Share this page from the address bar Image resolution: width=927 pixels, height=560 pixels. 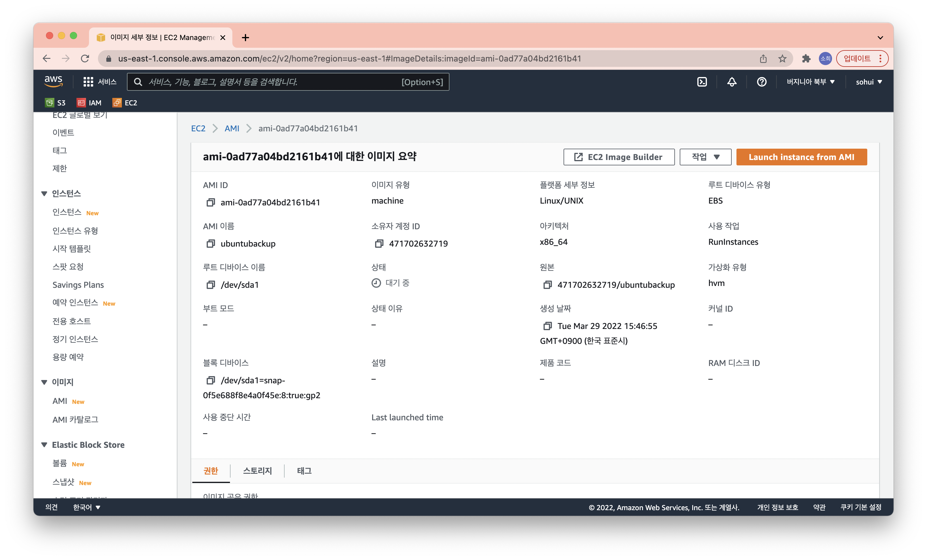click(x=763, y=59)
